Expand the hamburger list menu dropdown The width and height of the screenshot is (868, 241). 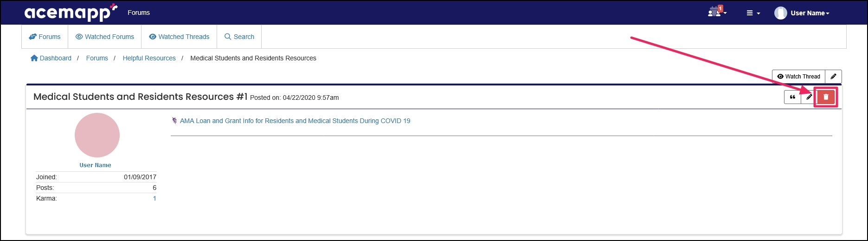click(752, 13)
